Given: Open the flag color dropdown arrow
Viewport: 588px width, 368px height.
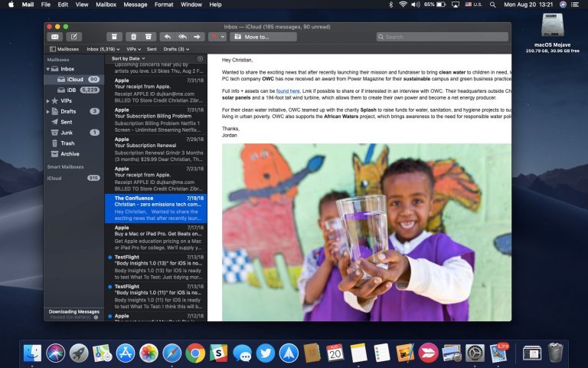Looking at the screenshot, I should (223, 37).
